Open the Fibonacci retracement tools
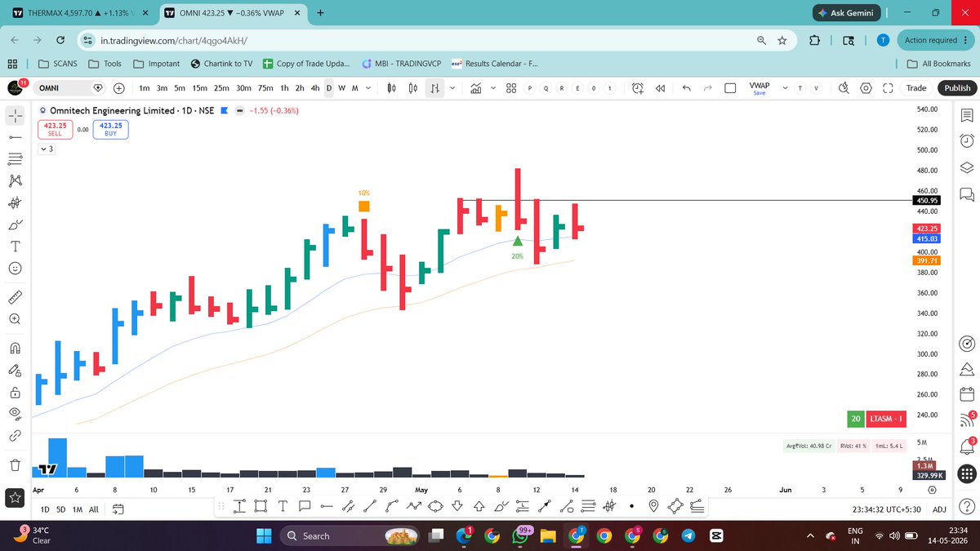This screenshot has width=980, height=551. (15, 158)
